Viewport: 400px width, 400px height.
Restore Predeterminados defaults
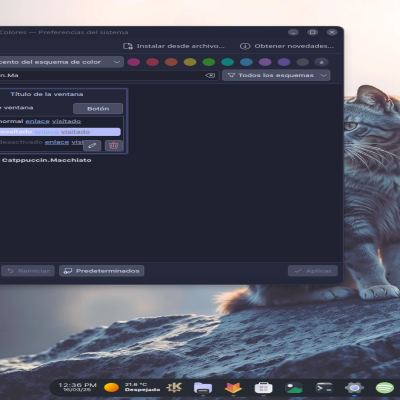pyautogui.click(x=102, y=271)
